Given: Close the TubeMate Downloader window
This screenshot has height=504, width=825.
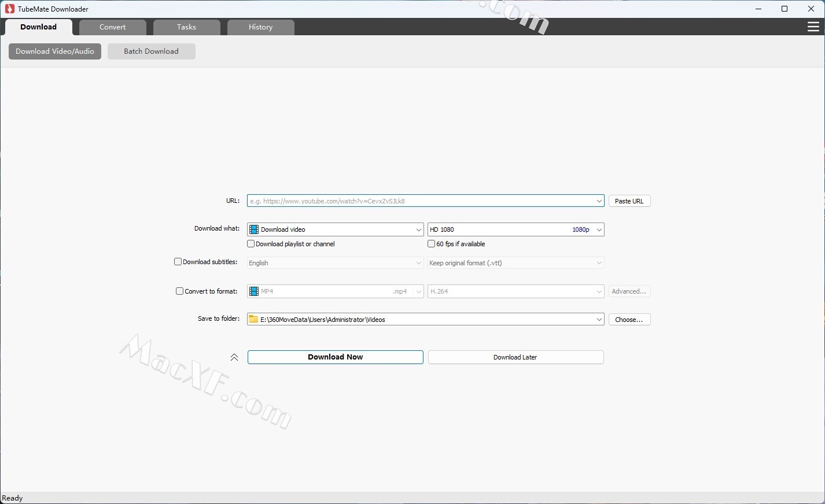Looking at the screenshot, I should pos(811,9).
